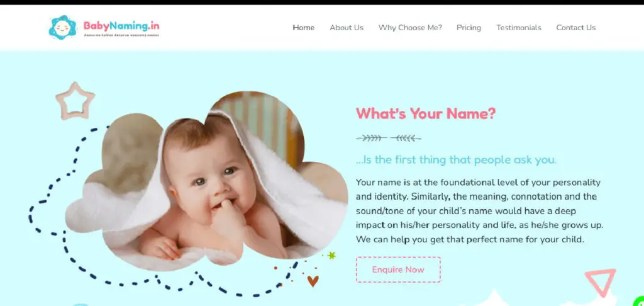Click the What's Your Name? heading
The width and height of the screenshot is (644, 306).
[x=426, y=113]
